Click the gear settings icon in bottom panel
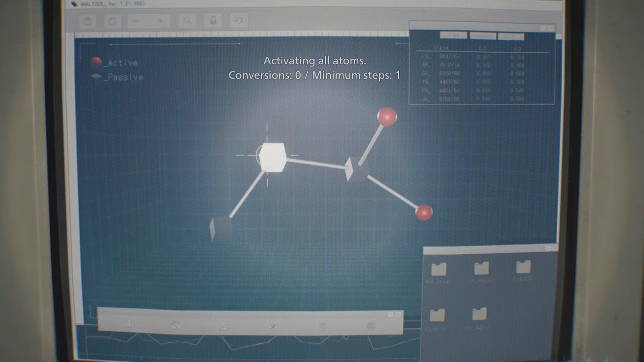 point(371,326)
